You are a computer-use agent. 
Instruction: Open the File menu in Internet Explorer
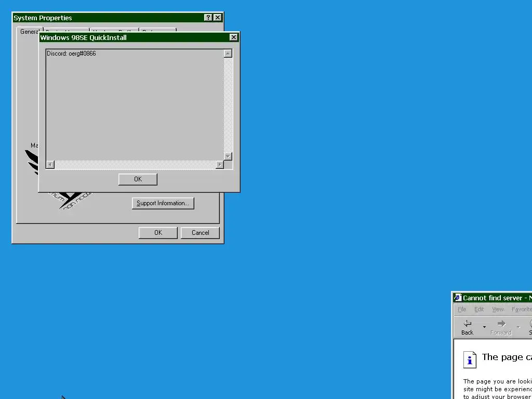click(462, 309)
